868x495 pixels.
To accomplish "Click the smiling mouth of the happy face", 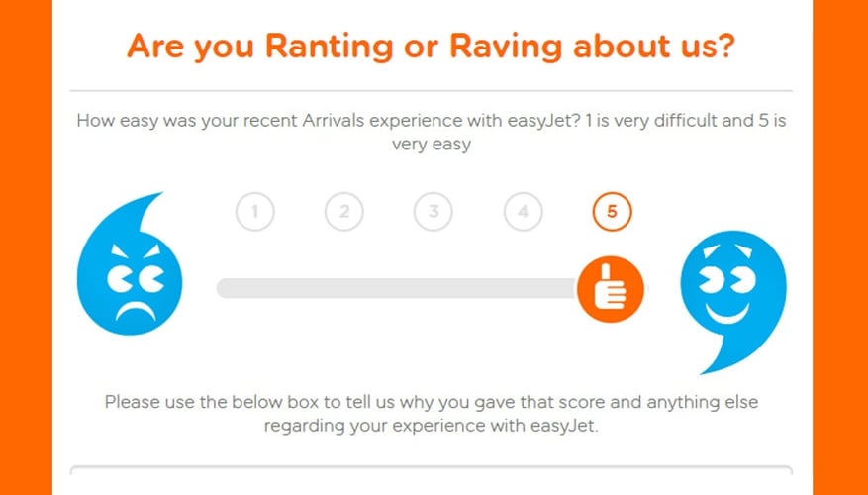I will tap(726, 314).
